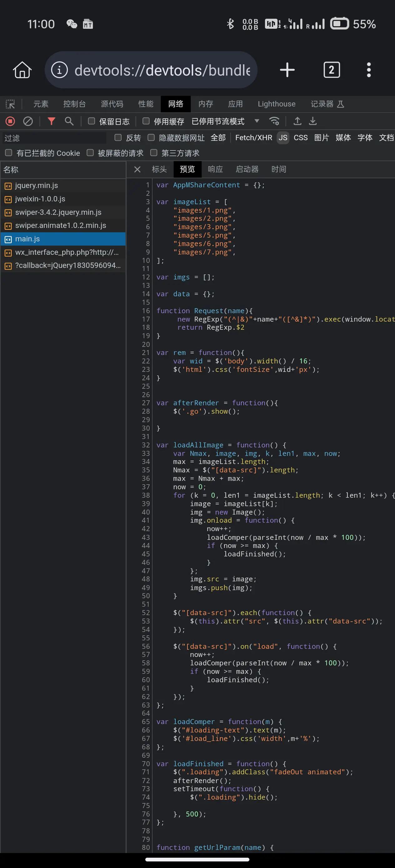Focus the filter input field (过滤)

coord(54,138)
